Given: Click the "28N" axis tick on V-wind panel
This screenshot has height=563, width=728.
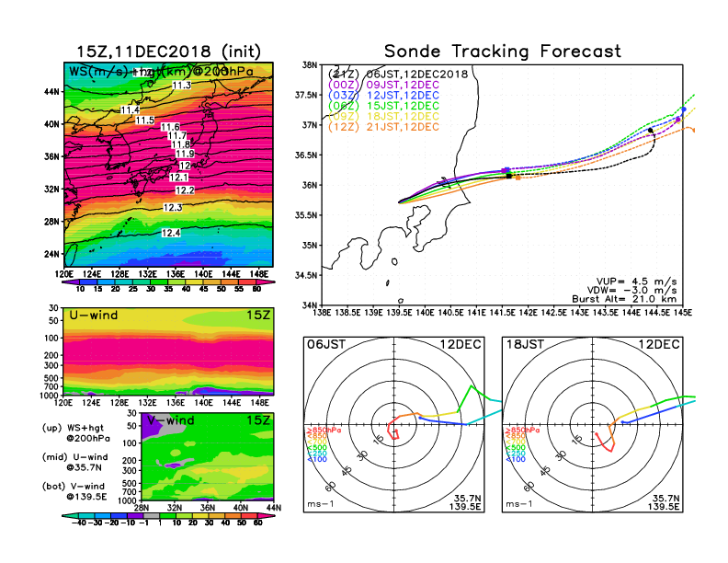Looking at the screenshot, I should [x=142, y=508].
